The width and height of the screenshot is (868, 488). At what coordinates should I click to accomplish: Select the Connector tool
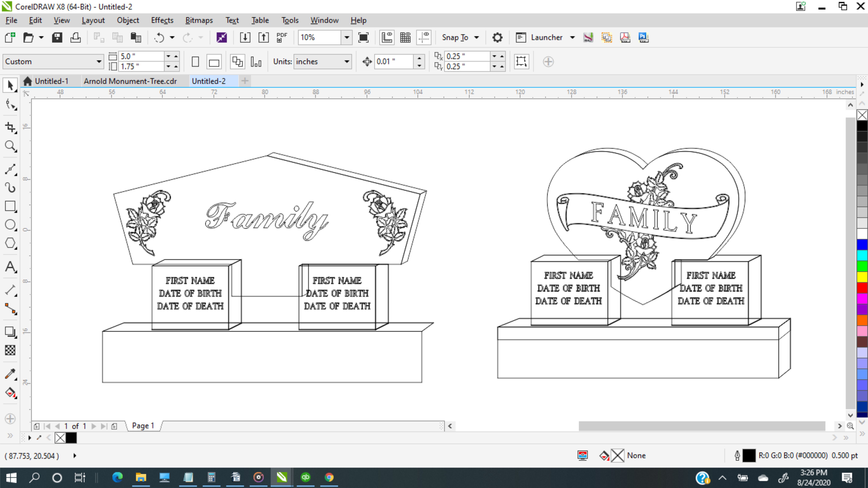(x=10, y=309)
